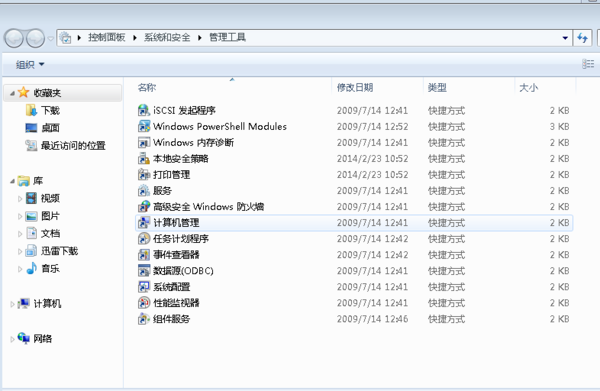Expand the 图片 library node

[x=20, y=216]
